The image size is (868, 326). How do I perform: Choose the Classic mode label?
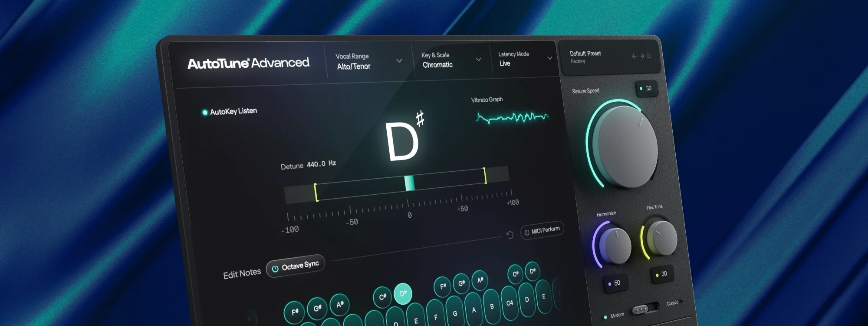coord(672,303)
